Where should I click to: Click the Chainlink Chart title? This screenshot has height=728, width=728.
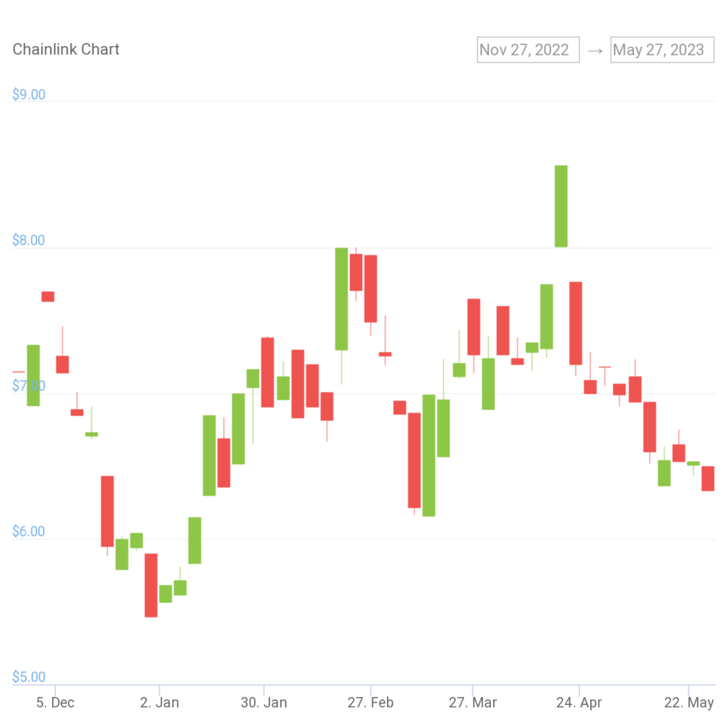[66, 49]
